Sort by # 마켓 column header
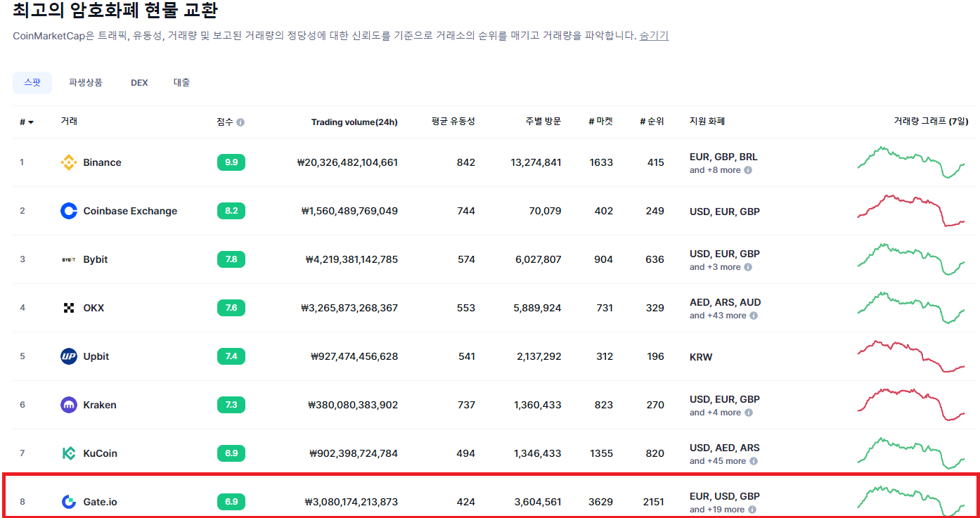980x518 pixels. pyautogui.click(x=600, y=122)
